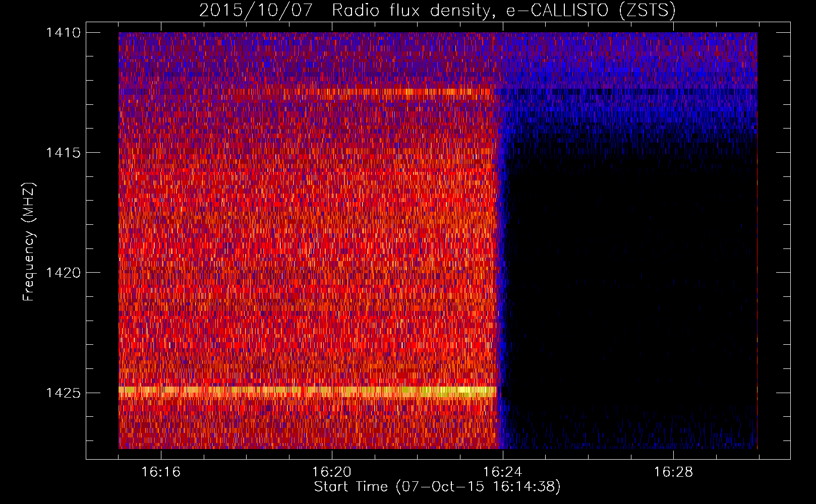Click the bright yellow emission band at 1425 MHz
This screenshot has height=504, width=816.
click(x=308, y=391)
